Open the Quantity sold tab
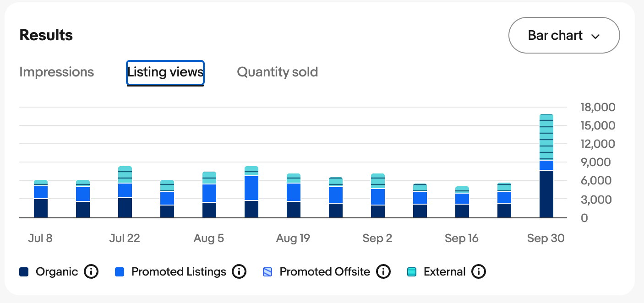644x303 pixels. pyautogui.click(x=277, y=72)
